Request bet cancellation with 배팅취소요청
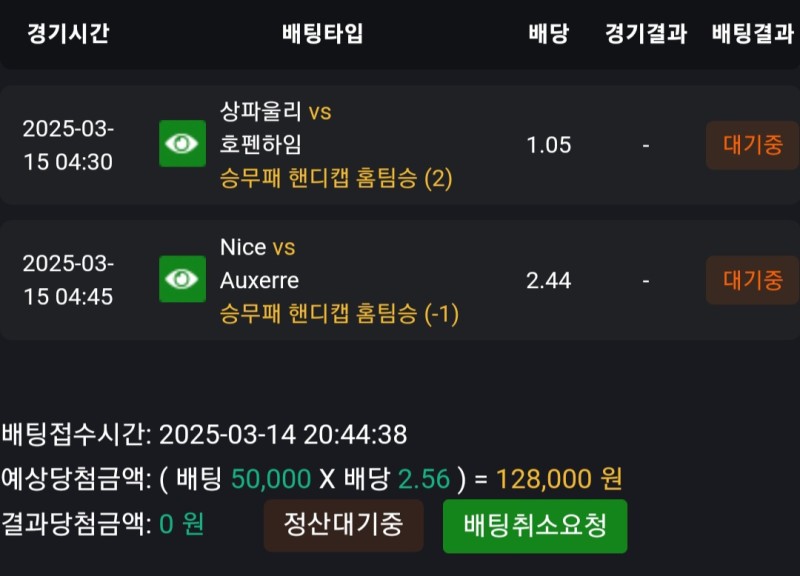800x576 pixels. 535,526
